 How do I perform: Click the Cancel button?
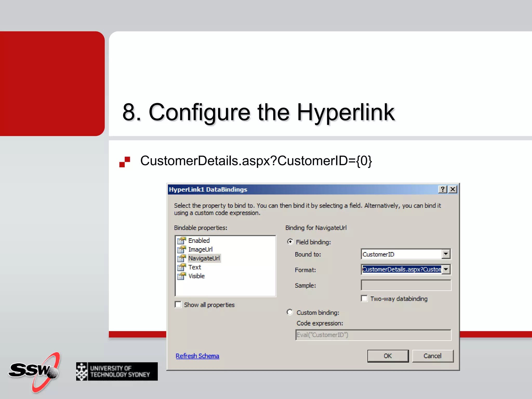433,356
